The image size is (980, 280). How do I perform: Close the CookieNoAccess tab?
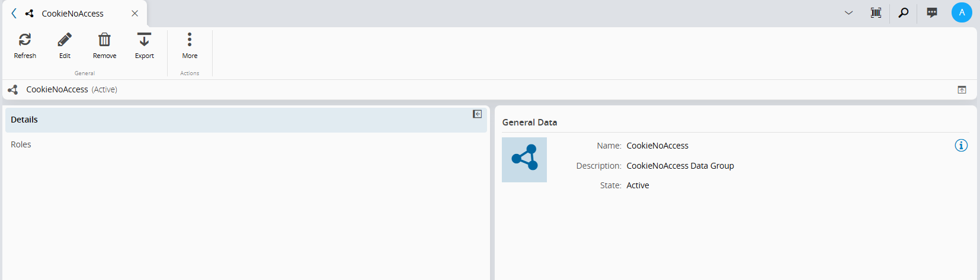click(x=135, y=13)
